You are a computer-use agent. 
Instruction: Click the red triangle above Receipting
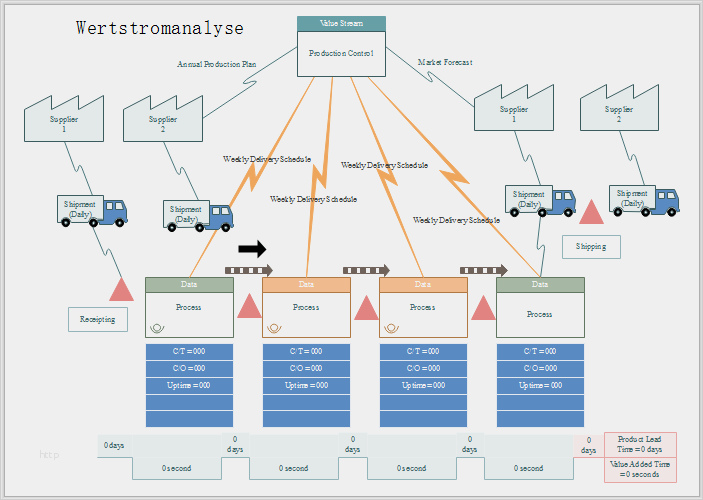pos(121,289)
